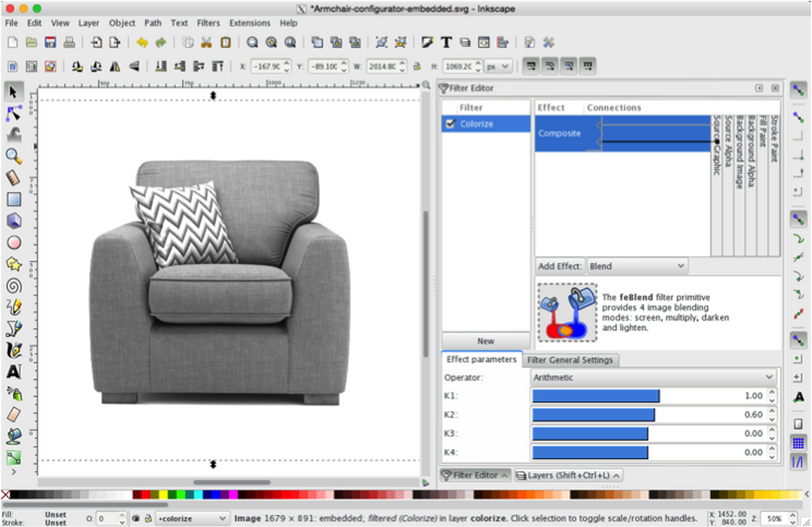The height and width of the screenshot is (527, 812).
Task: Expand more tools arrow below toolbox
Action: pos(13,472)
